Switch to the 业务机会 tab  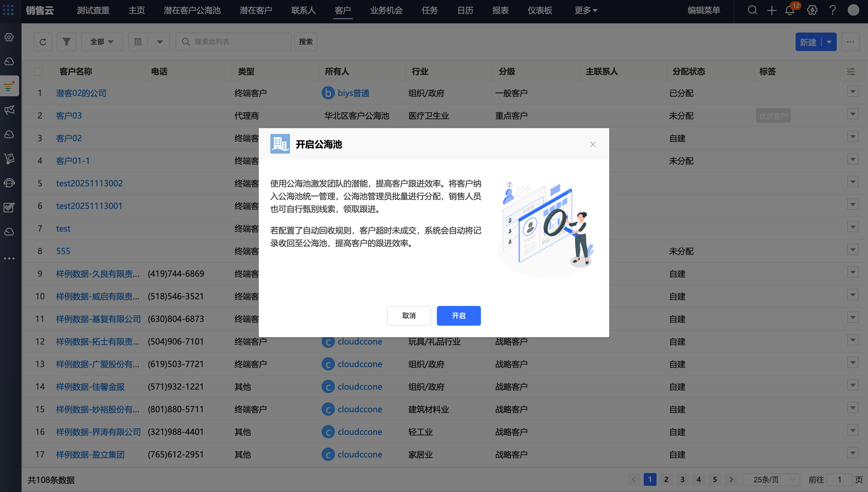(x=386, y=10)
